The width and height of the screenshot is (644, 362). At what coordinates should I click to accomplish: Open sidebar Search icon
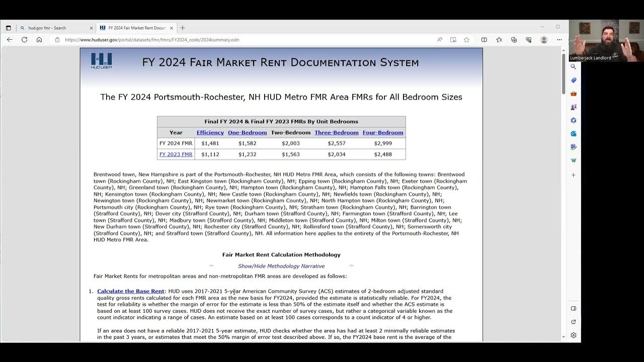click(573, 66)
